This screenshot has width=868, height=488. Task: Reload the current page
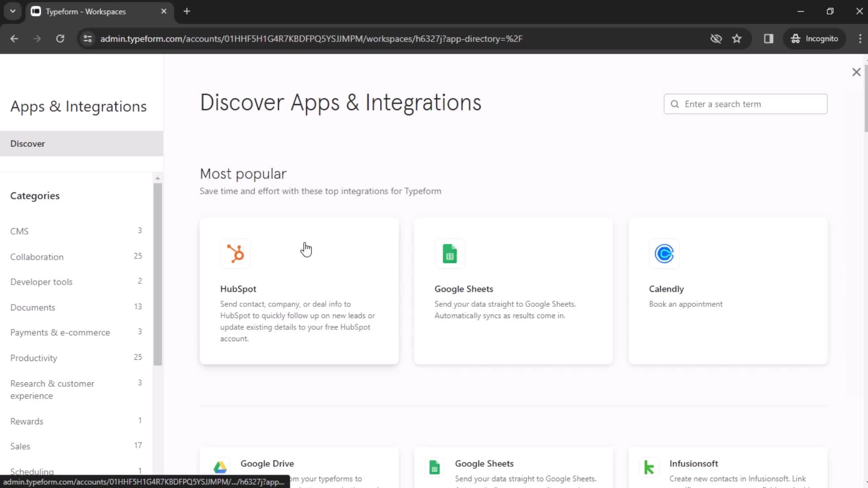[x=60, y=39]
